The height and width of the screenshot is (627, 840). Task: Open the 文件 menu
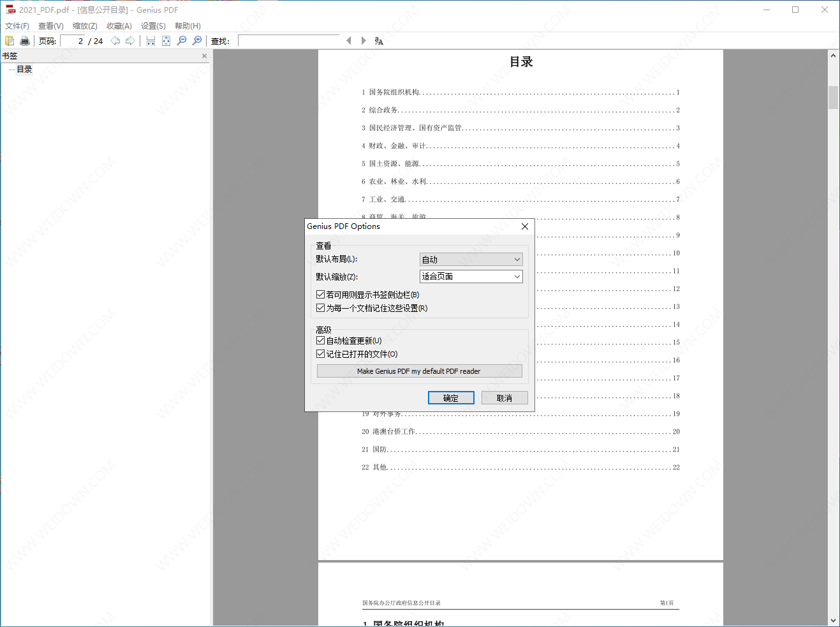[17, 26]
